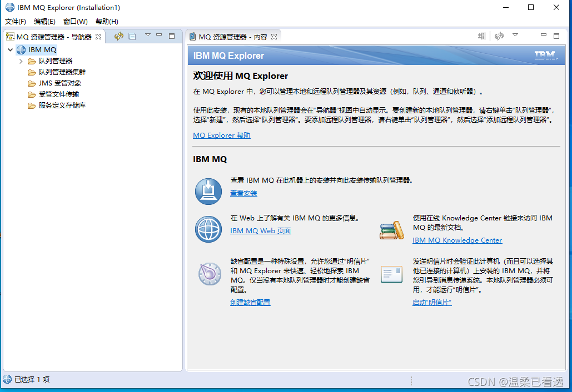Open the Navigator view menu dropdown arrow
572x392 pixels.
point(148,35)
